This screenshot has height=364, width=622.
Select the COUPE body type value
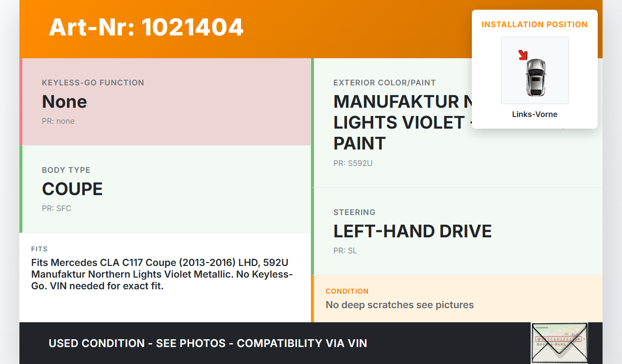click(x=72, y=189)
